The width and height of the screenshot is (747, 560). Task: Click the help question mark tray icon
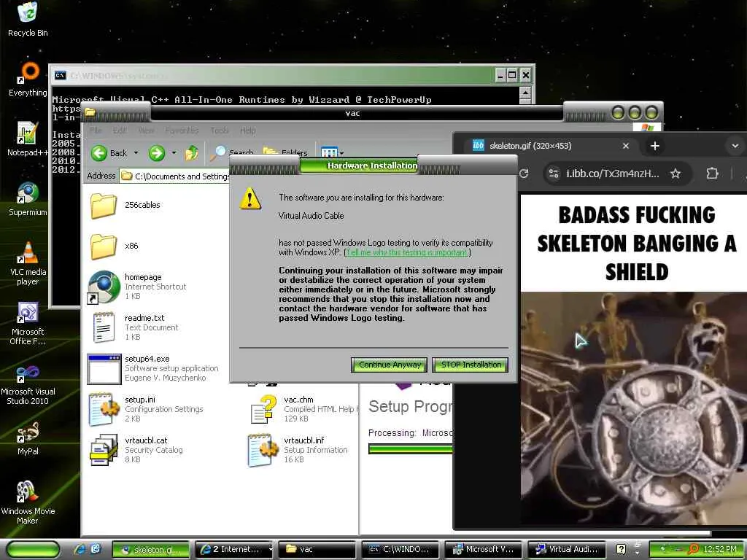click(622, 549)
